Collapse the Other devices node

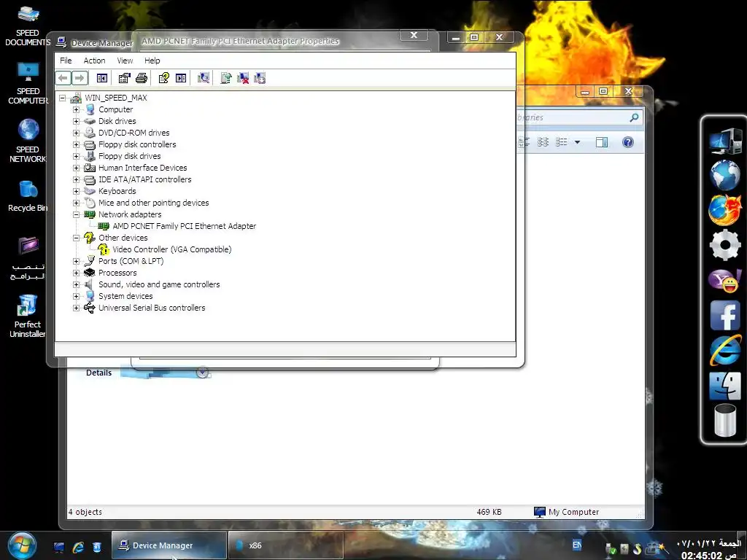[x=76, y=238]
